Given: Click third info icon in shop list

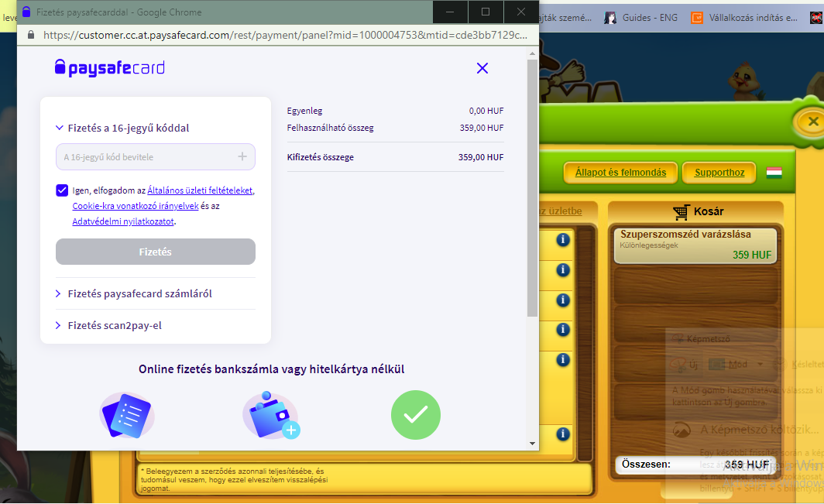Looking at the screenshot, I should [x=563, y=300].
